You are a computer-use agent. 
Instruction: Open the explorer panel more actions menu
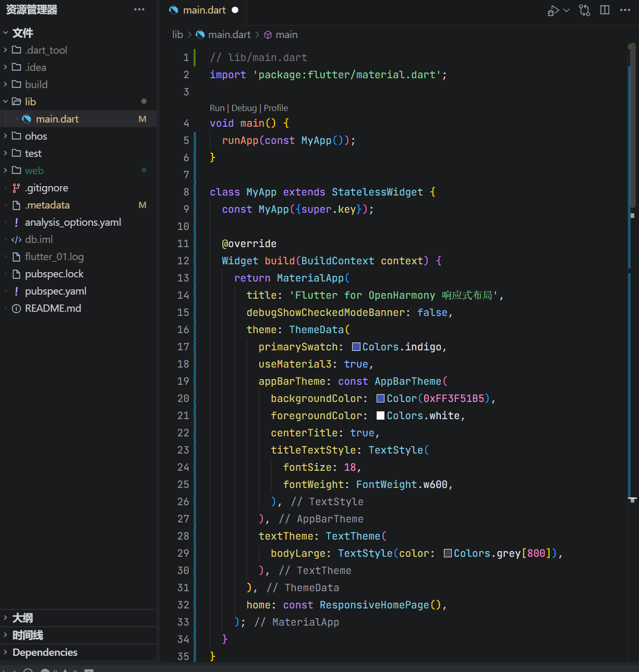[x=139, y=9]
